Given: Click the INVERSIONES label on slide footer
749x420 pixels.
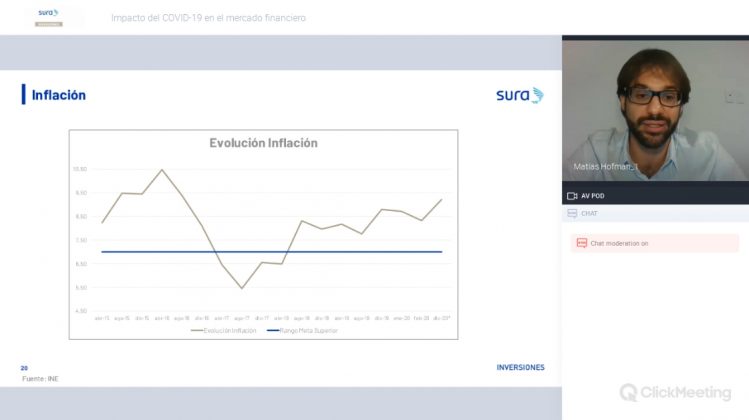Looking at the screenshot, I should [520, 367].
